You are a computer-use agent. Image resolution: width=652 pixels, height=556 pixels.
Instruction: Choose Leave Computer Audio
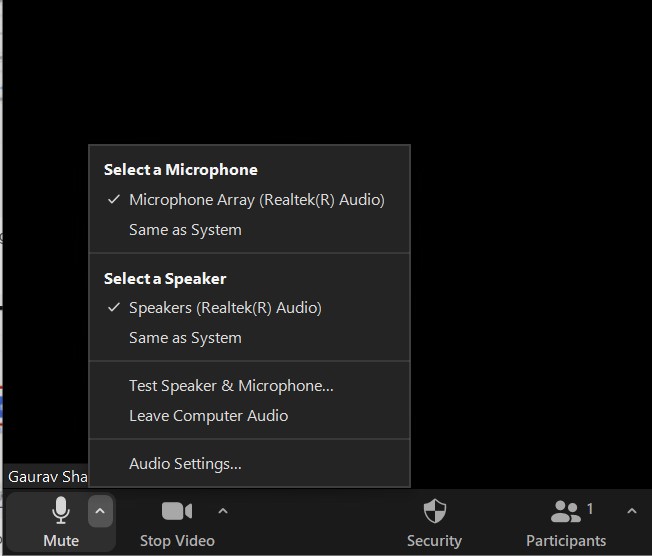tap(208, 416)
